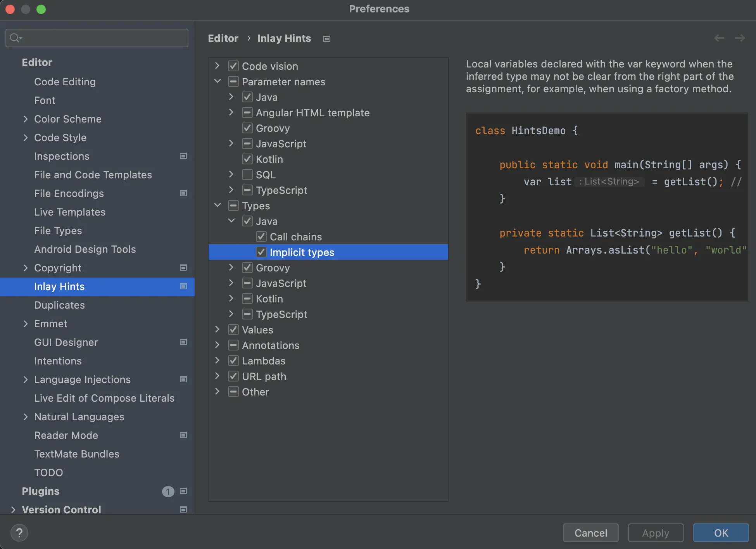This screenshot has width=756, height=549.
Task: Uncheck the Implicit types checkbox
Action: point(261,252)
